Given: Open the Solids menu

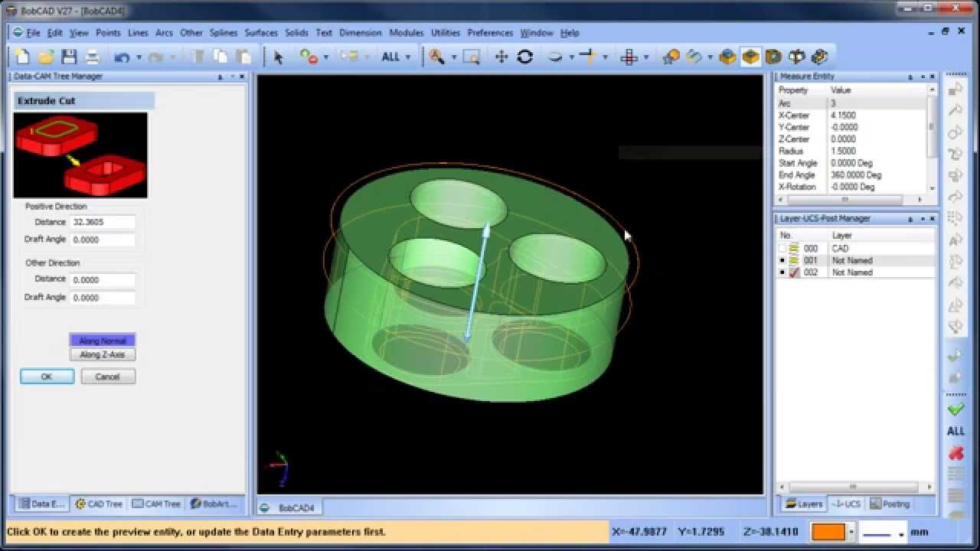Looking at the screenshot, I should coord(296,33).
